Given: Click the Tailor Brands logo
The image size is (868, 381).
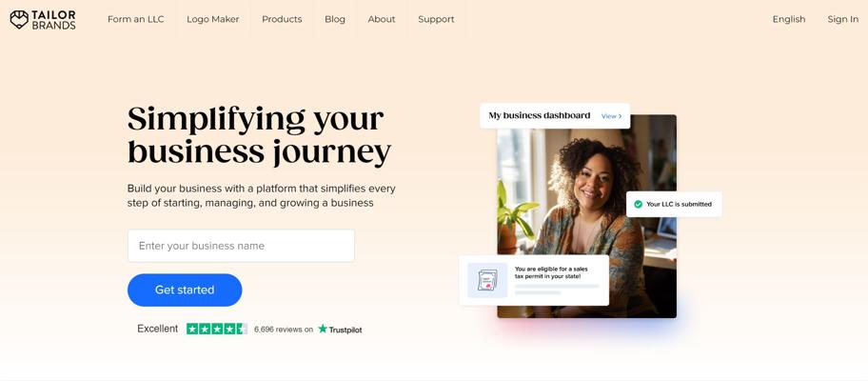Looking at the screenshot, I should (43, 19).
